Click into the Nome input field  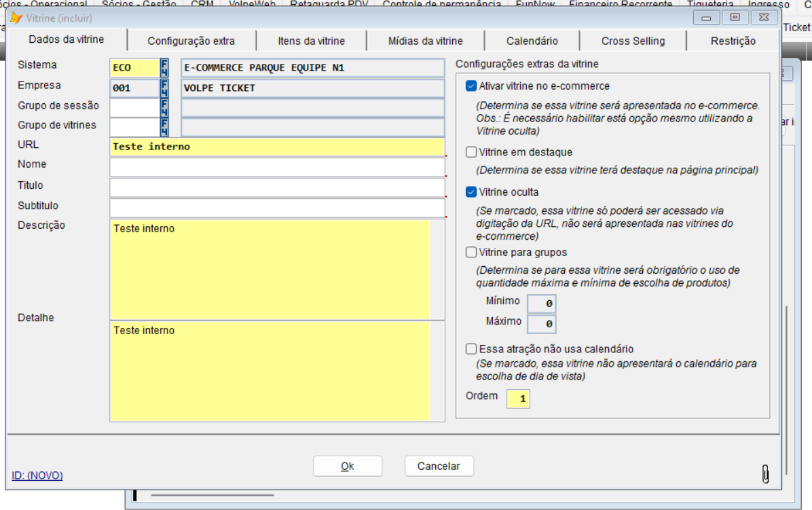point(277,167)
